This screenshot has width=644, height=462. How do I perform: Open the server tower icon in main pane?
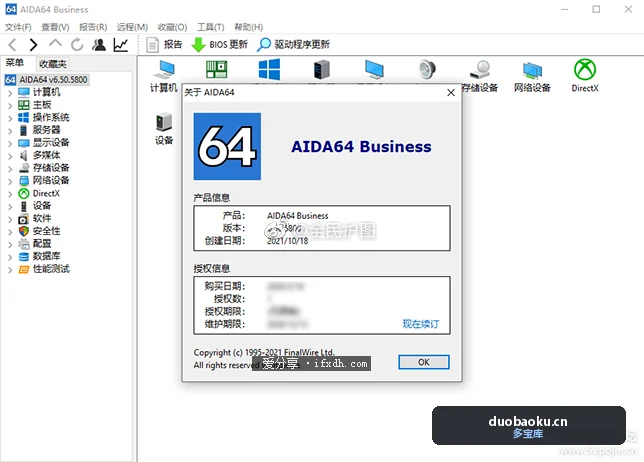click(x=322, y=69)
